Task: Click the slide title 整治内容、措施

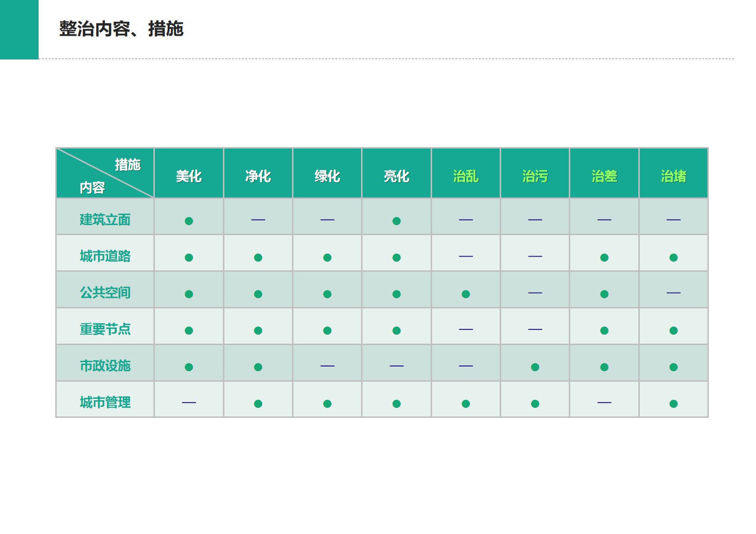Action: click(121, 29)
